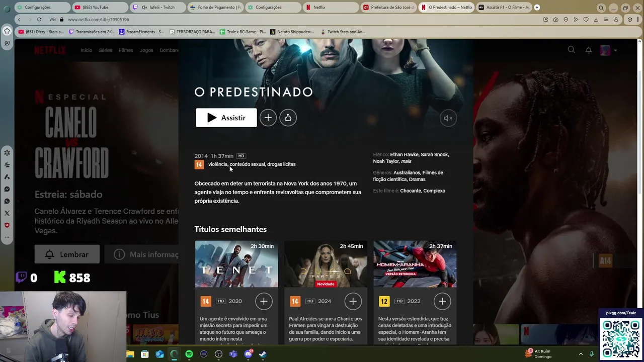
Task: Switch to the YouTube browser tab
Action: point(99,7)
